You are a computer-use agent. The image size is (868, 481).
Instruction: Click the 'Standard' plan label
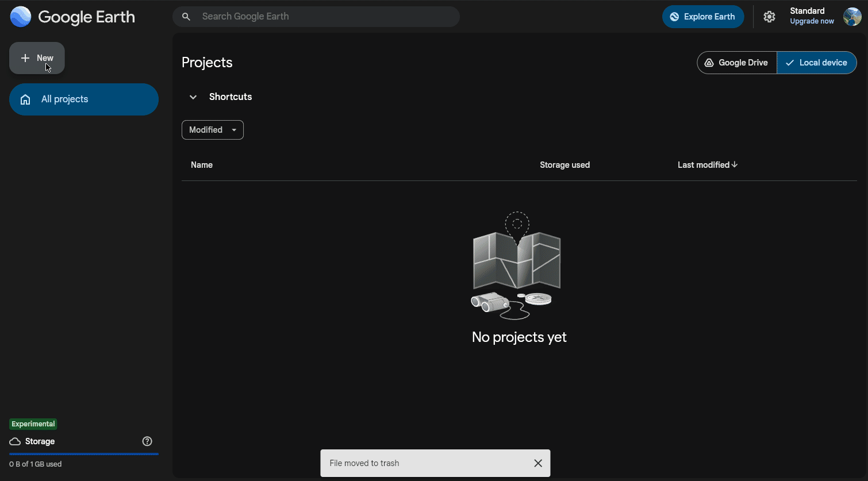coord(807,11)
